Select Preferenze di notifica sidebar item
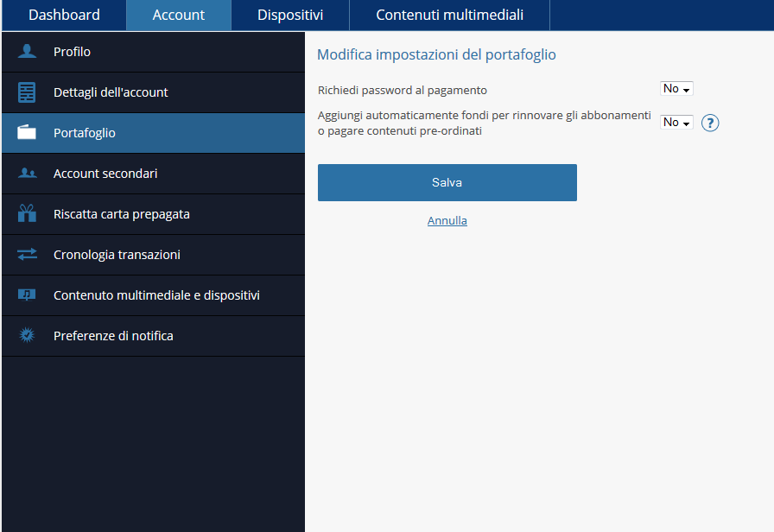 pos(154,336)
